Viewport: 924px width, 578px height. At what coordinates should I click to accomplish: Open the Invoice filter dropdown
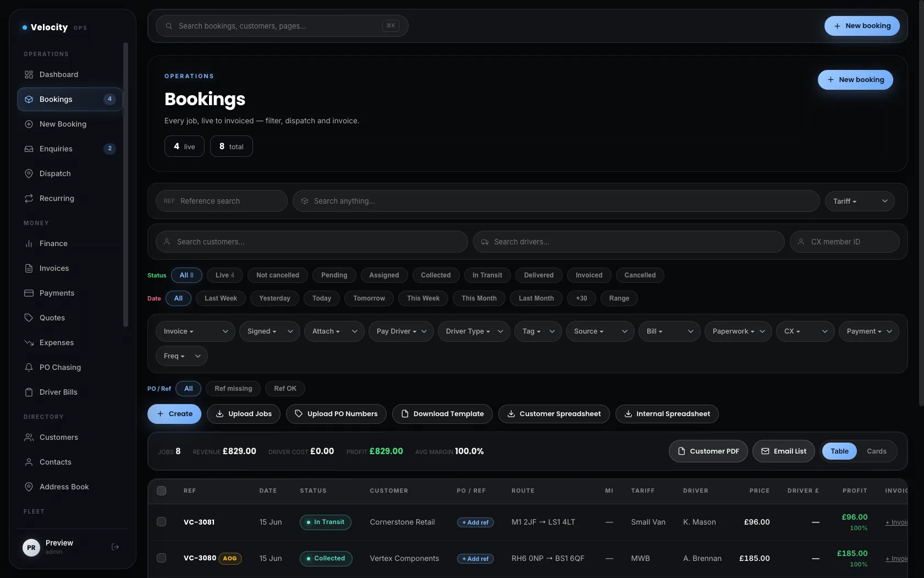click(x=195, y=331)
